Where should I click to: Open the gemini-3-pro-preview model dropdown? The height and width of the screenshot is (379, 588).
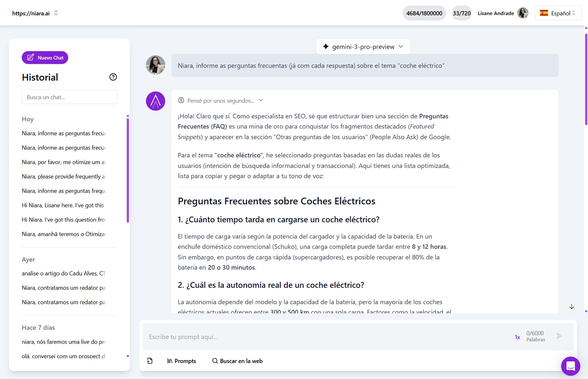coord(363,46)
